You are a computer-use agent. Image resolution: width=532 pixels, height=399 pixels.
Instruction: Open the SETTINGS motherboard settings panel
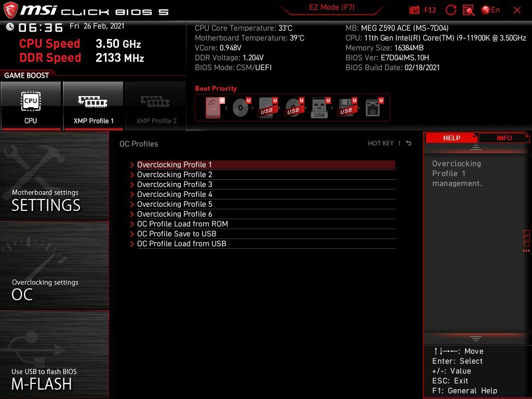click(54, 176)
